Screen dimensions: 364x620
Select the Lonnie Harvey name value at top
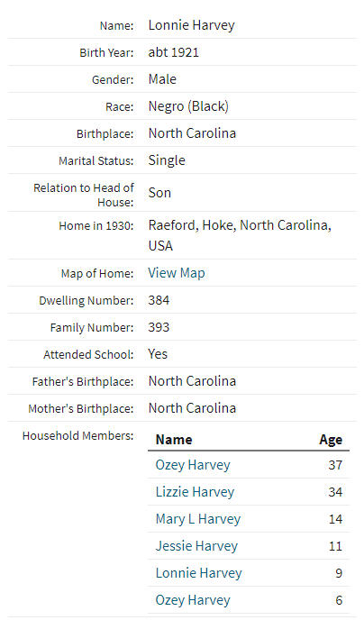[191, 25]
